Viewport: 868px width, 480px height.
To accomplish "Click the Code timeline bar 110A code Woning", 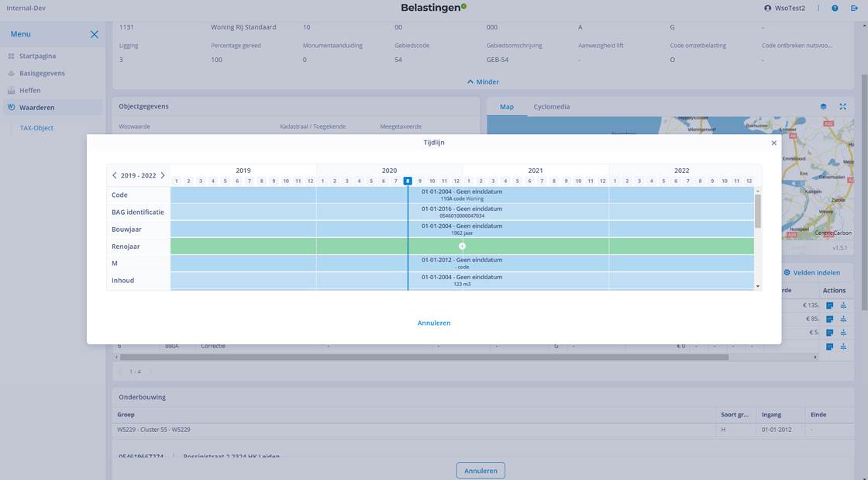I will [x=462, y=195].
